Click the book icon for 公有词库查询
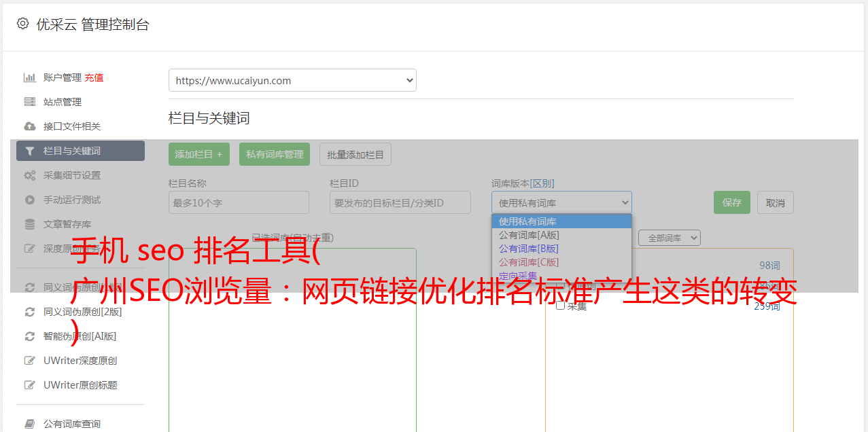868x432 pixels. (29, 424)
